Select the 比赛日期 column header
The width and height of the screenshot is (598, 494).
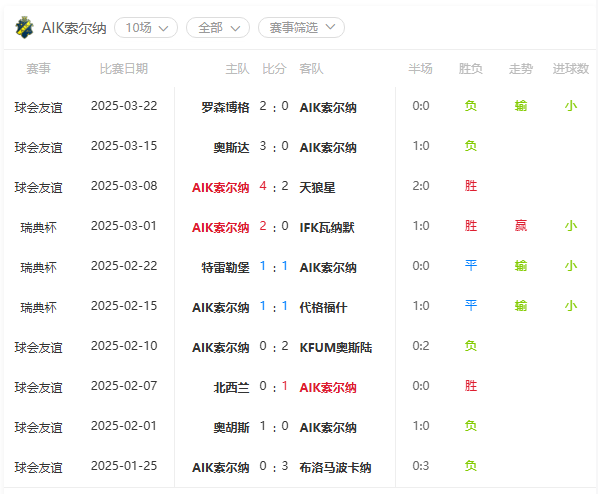pos(124,69)
